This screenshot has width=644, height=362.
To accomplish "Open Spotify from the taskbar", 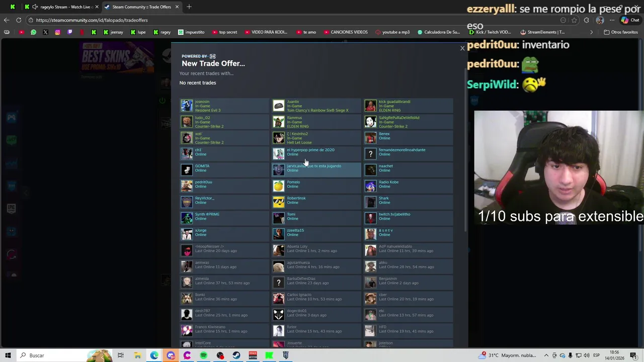I will pos(203,355).
